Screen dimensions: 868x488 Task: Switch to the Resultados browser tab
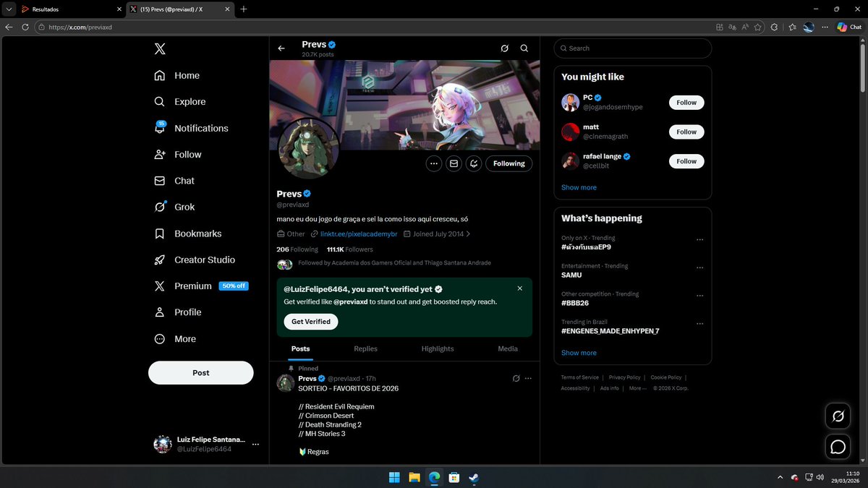(69, 9)
